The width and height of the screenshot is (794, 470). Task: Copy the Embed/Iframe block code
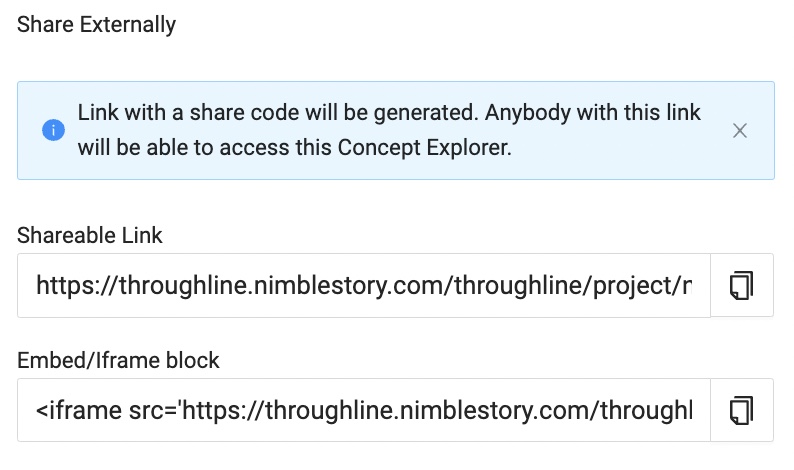(741, 410)
